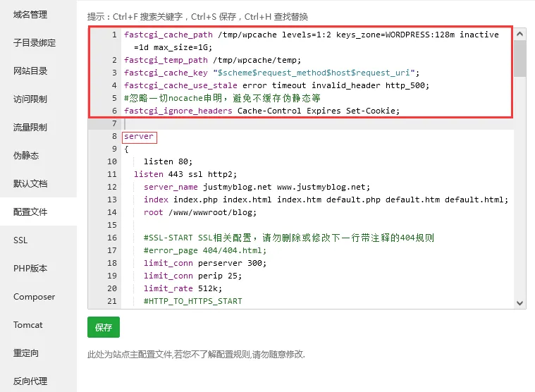Select the 配置文件 tab
This screenshot has height=392, width=535.
tap(30, 212)
